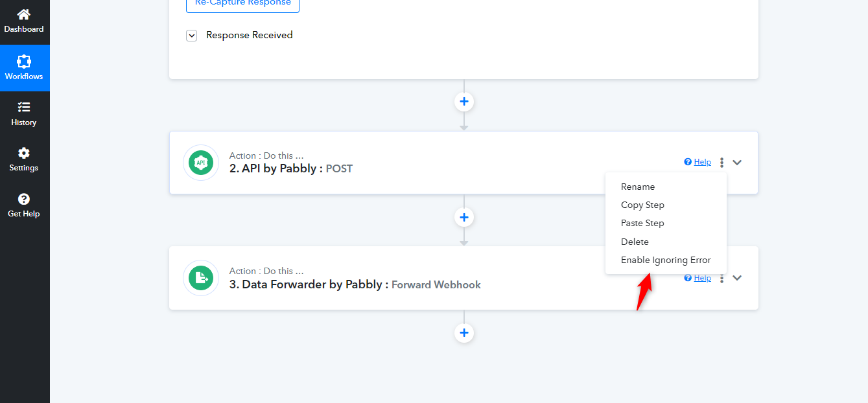Add a step after the first trigger card
Viewport: 868px width, 403px height.
(x=464, y=102)
